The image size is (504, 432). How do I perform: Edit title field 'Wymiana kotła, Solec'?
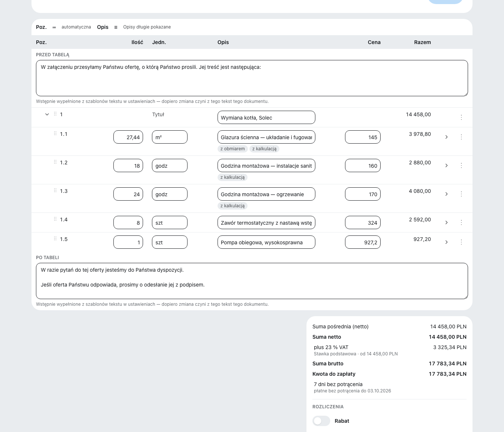[x=266, y=117]
